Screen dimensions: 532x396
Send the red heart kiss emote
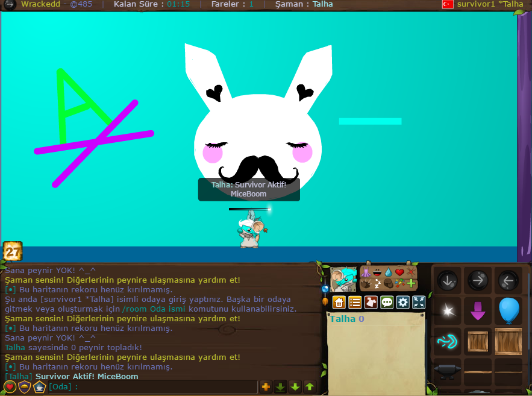click(x=399, y=272)
